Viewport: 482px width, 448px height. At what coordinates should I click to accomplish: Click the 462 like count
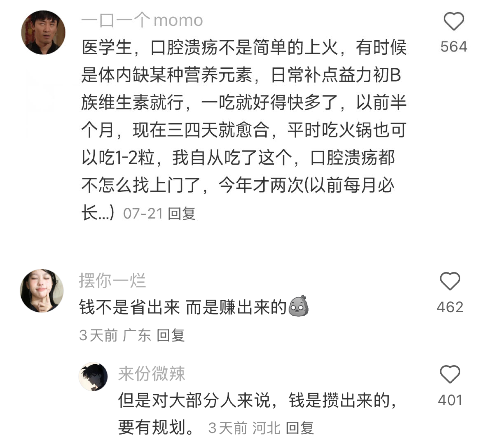450,307
